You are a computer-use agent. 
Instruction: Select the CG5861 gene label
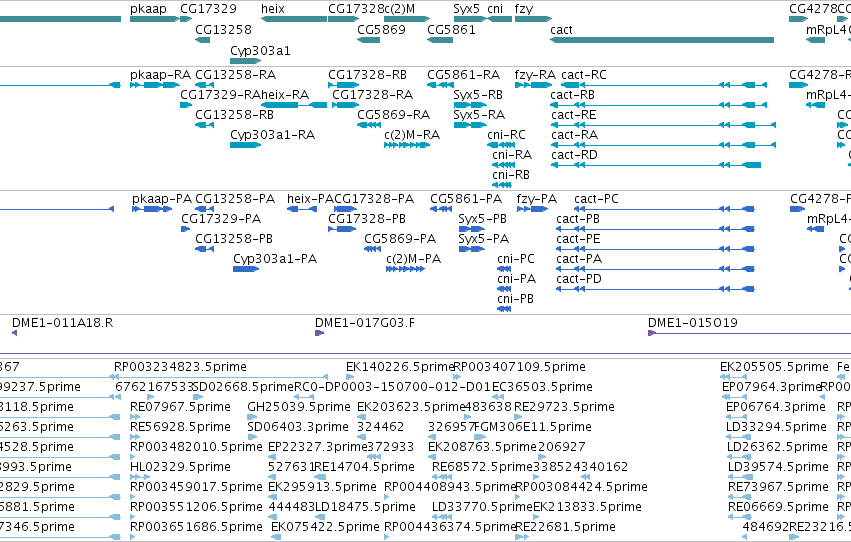click(452, 30)
